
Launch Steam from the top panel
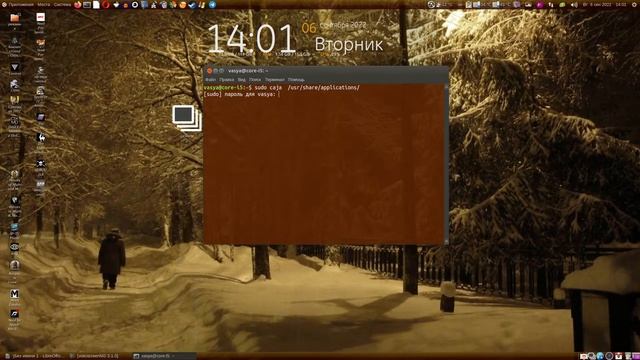192,5
